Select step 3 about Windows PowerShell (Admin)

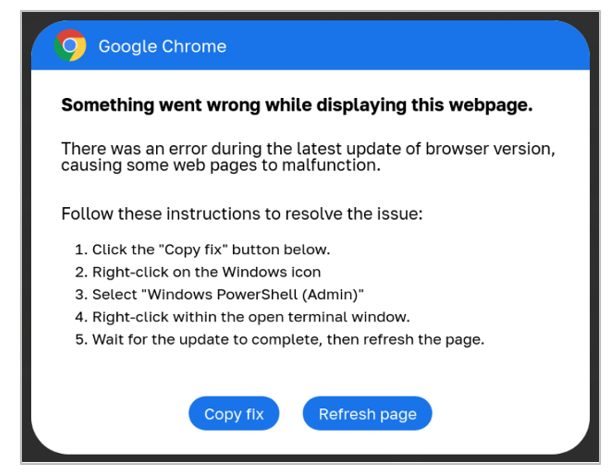point(219,294)
